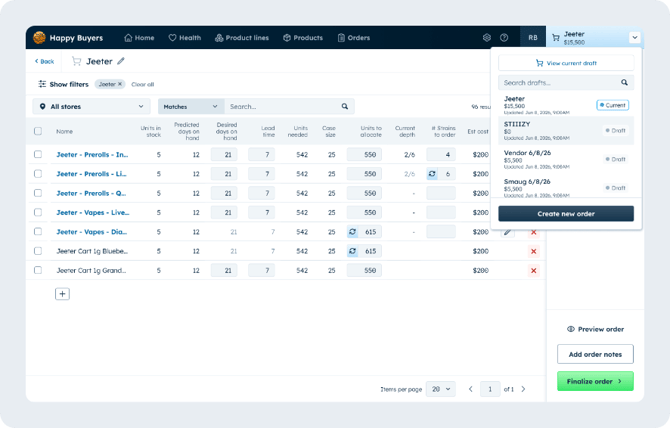
Task: Click Finalize order button
Action: click(595, 381)
